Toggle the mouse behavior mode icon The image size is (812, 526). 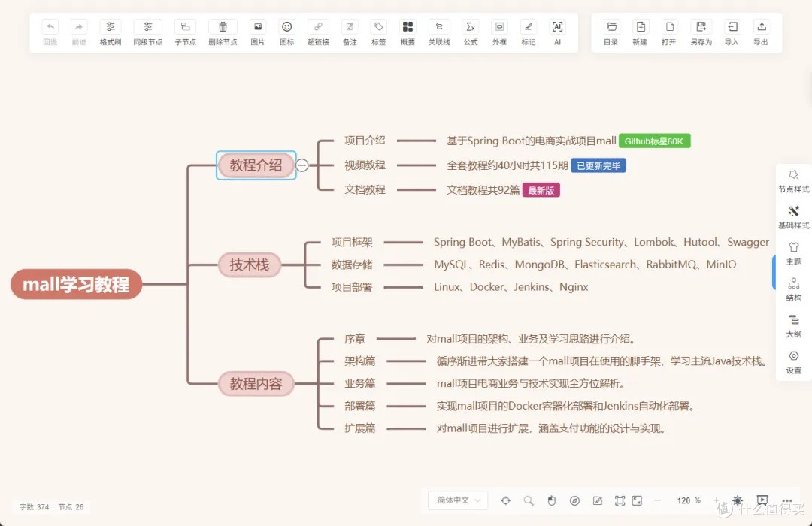point(552,500)
